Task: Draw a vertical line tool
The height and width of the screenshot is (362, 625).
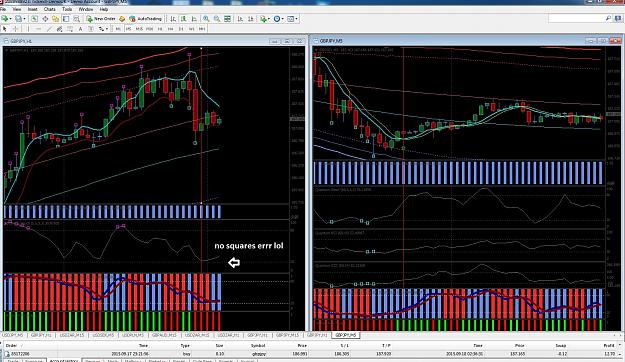Action: [x=28, y=29]
